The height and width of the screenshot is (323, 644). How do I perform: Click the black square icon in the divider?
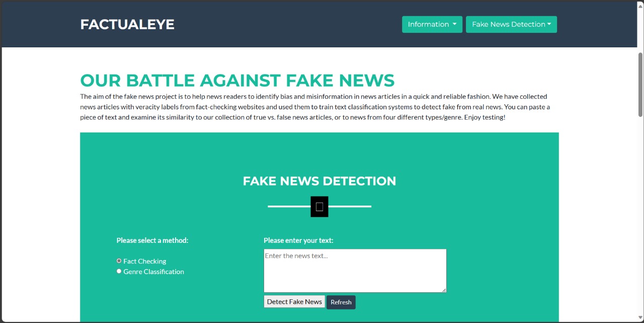pyautogui.click(x=319, y=207)
